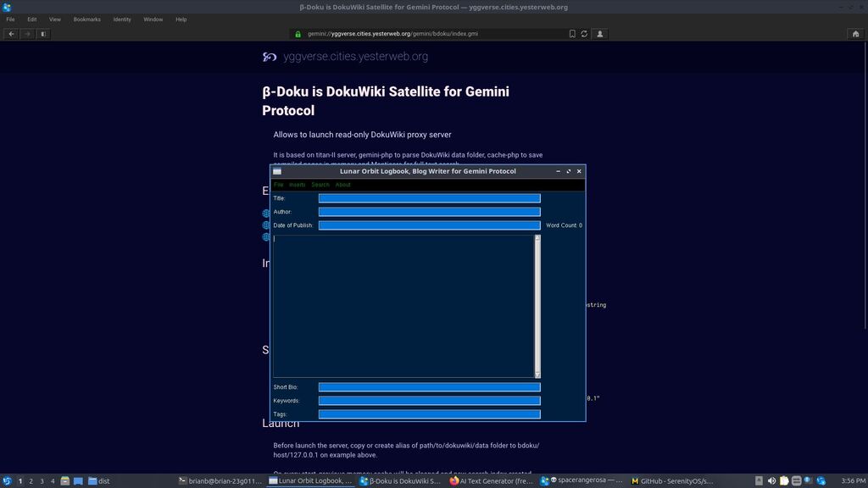Click the browser forward arrow button
868x488 pixels.
[27, 34]
